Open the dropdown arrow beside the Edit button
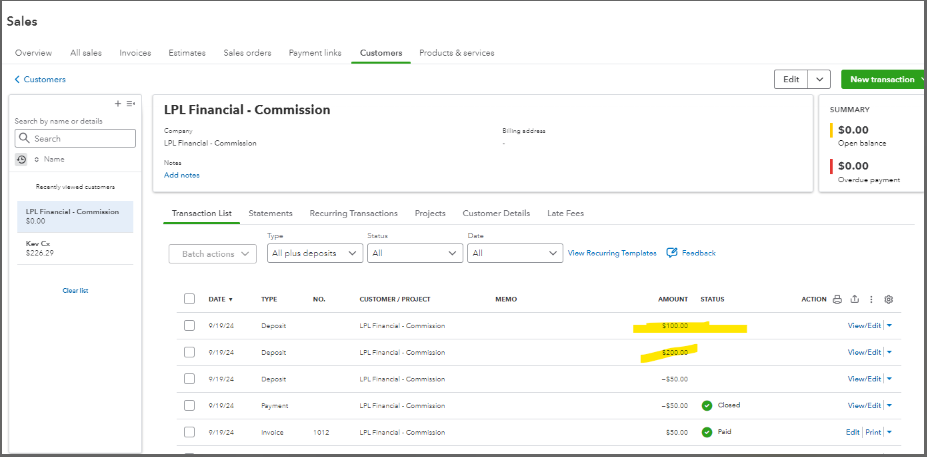 (819, 80)
